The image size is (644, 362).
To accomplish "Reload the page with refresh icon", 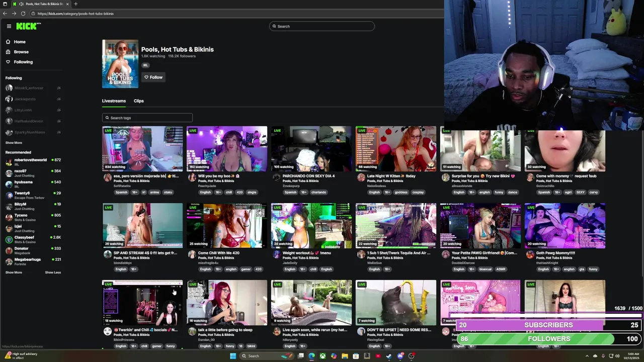I will 23,14.
